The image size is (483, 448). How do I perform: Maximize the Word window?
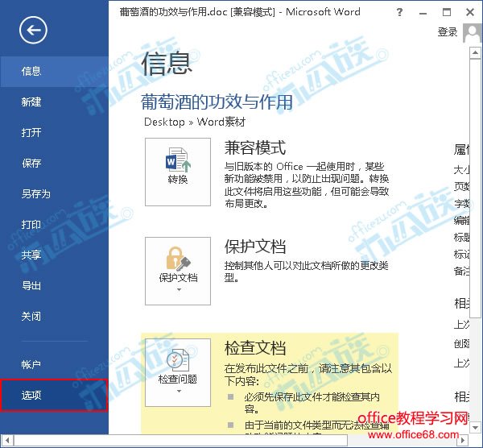coord(446,12)
